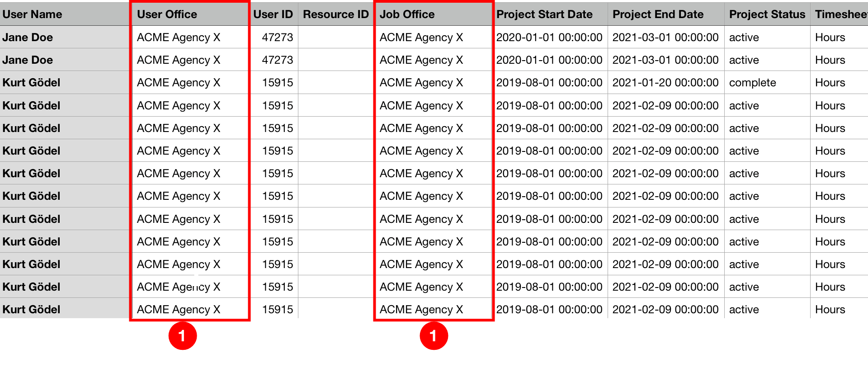Select the Project Status column header
Image resolution: width=868 pixels, height=377 pixels.
pyautogui.click(x=767, y=14)
